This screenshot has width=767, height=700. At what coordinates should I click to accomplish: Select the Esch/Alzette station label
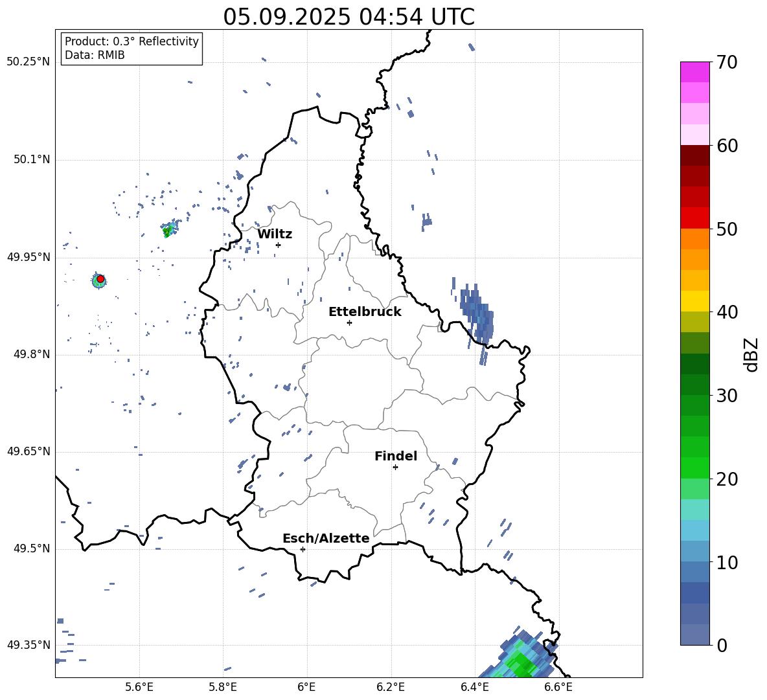coord(326,538)
